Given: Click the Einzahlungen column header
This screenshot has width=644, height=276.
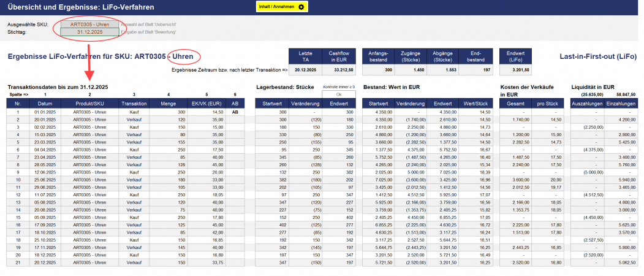Looking at the screenshot, I should [621, 104].
